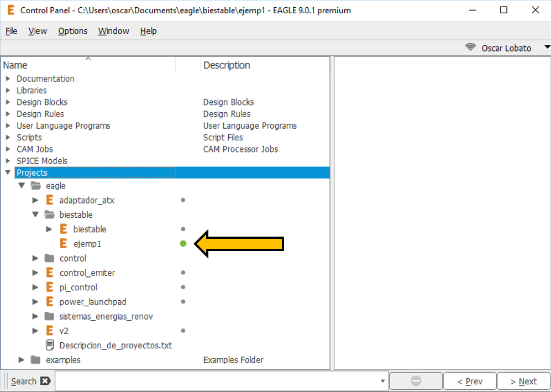This screenshot has width=551, height=392.
Task: Sort by clicking the Name column header
Action: [x=88, y=65]
